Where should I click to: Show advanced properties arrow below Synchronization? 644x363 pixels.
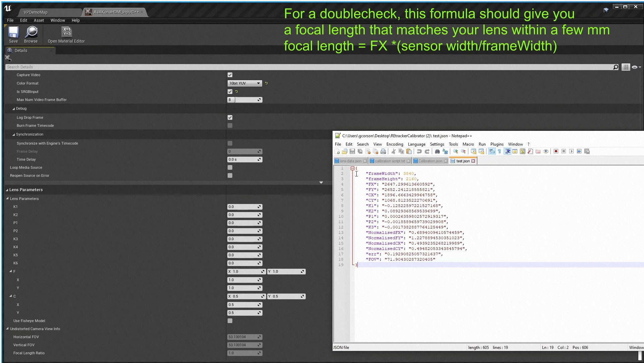point(321,183)
